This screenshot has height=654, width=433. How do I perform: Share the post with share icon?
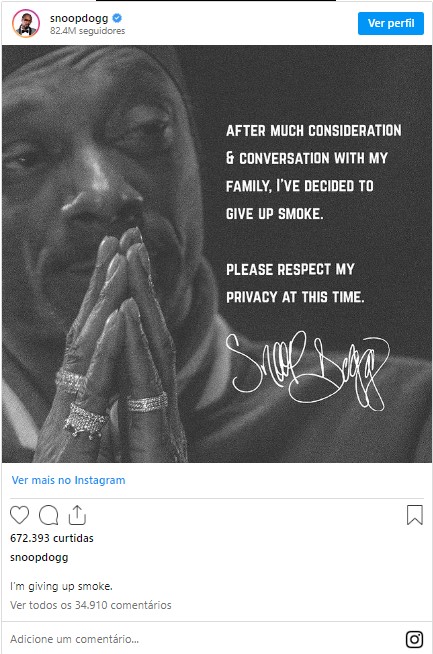click(77, 515)
